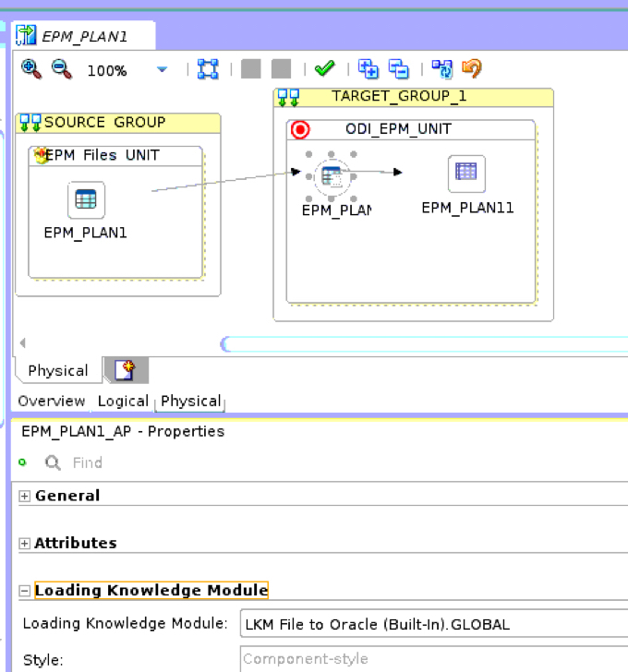The width and height of the screenshot is (628, 672).
Task: Select the TARGET_GROUP_1 title bar
Action: (414, 97)
